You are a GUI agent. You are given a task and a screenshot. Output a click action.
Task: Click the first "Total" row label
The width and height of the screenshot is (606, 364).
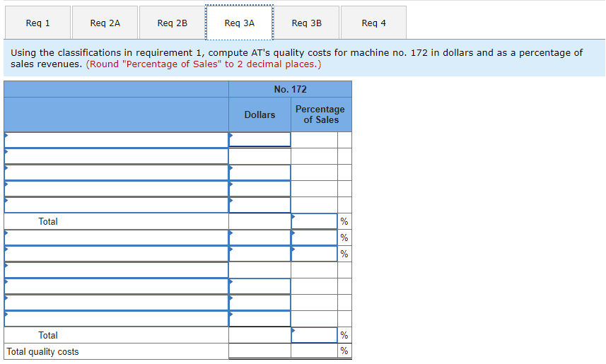click(x=48, y=221)
